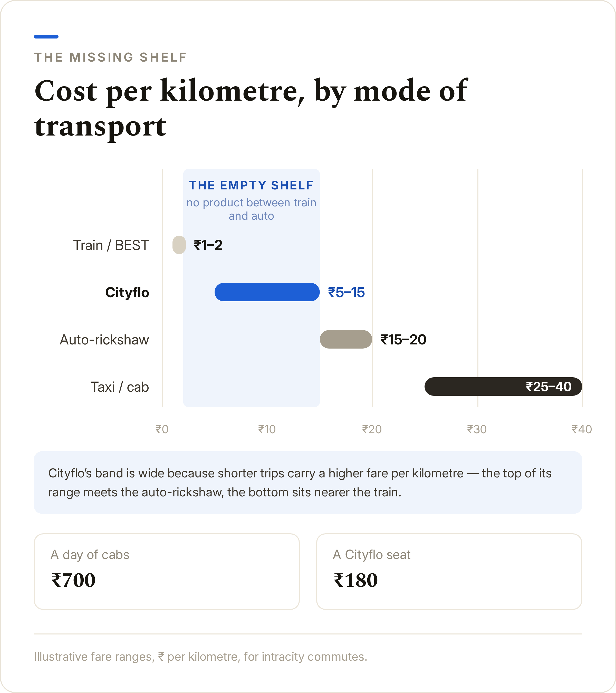Select the dark Taxi / cab bar
This screenshot has height=693, width=616.
503,386
